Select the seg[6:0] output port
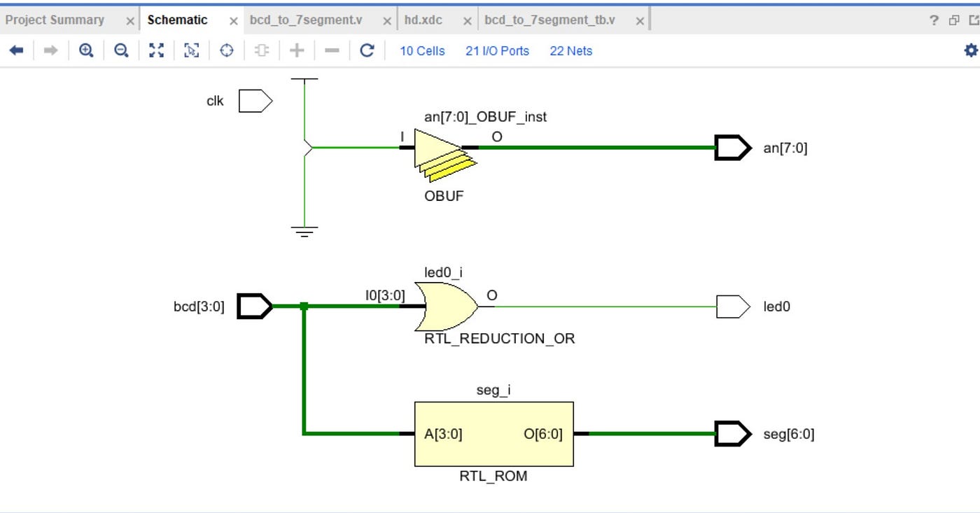This screenshot has height=513, width=980. [x=733, y=434]
